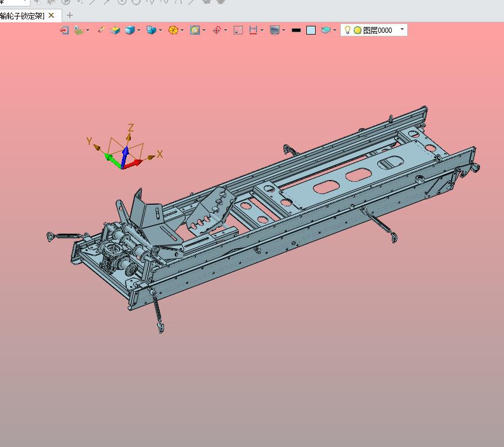The image size is (504, 447).
Task: Click the yellow wireframe sphere icon
Action: (x=173, y=30)
